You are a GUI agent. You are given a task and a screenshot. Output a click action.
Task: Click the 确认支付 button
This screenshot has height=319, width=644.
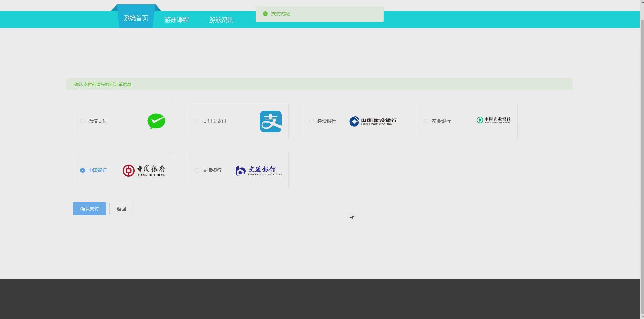(x=90, y=209)
